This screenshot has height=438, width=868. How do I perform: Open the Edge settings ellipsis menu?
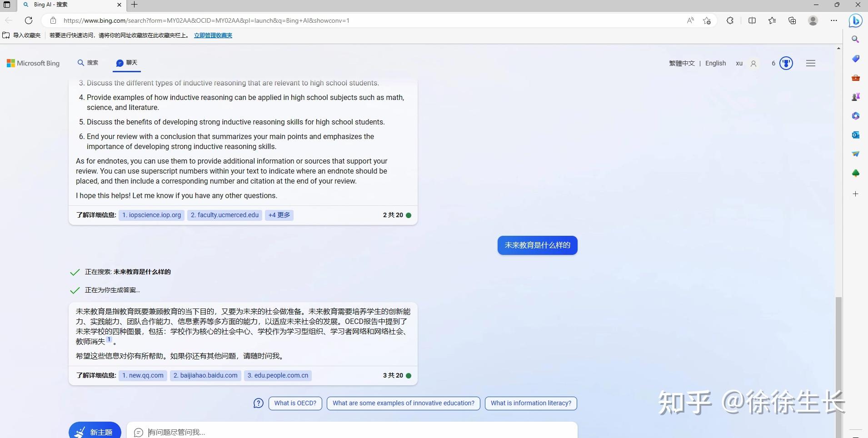tap(834, 20)
